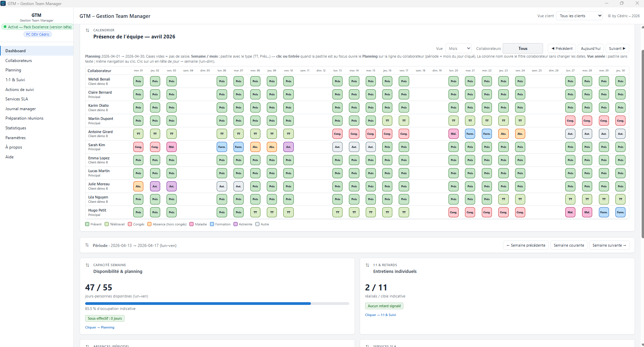Expand the Tous les clients dropdown
Viewport: 644px width, 347px height.
click(x=579, y=16)
